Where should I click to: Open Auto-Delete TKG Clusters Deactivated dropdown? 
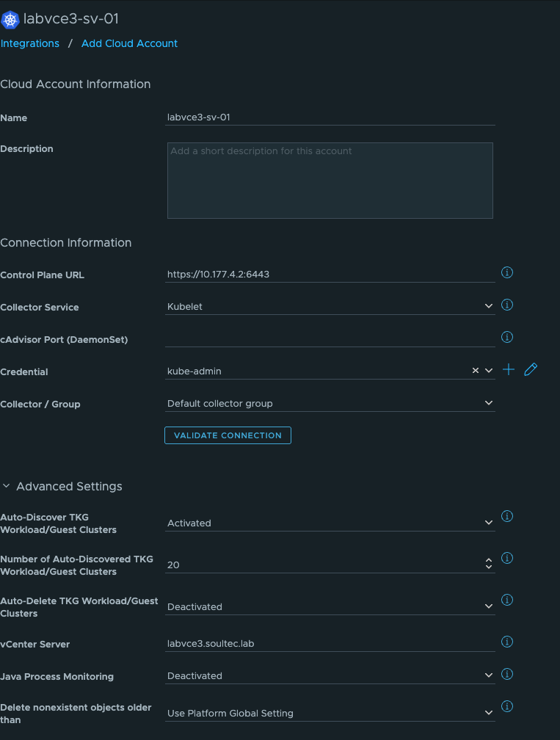click(x=330, y=606)
